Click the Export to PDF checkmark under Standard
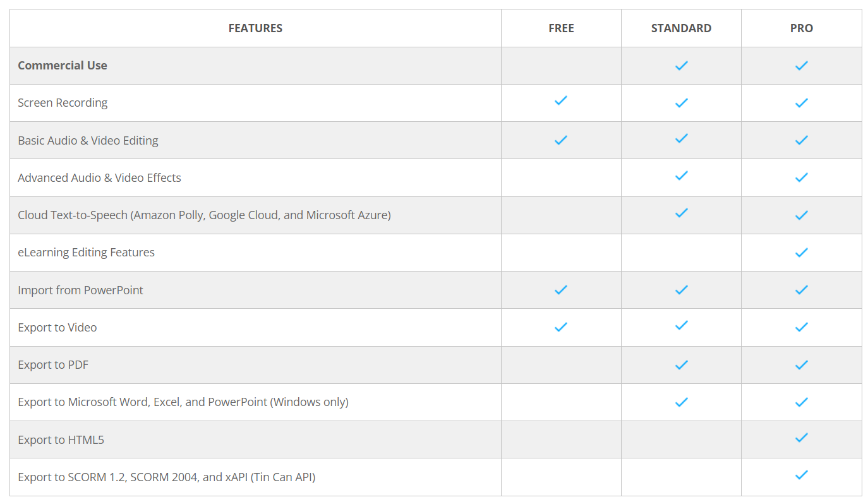 pyautogui.click(x=681, y=365)
